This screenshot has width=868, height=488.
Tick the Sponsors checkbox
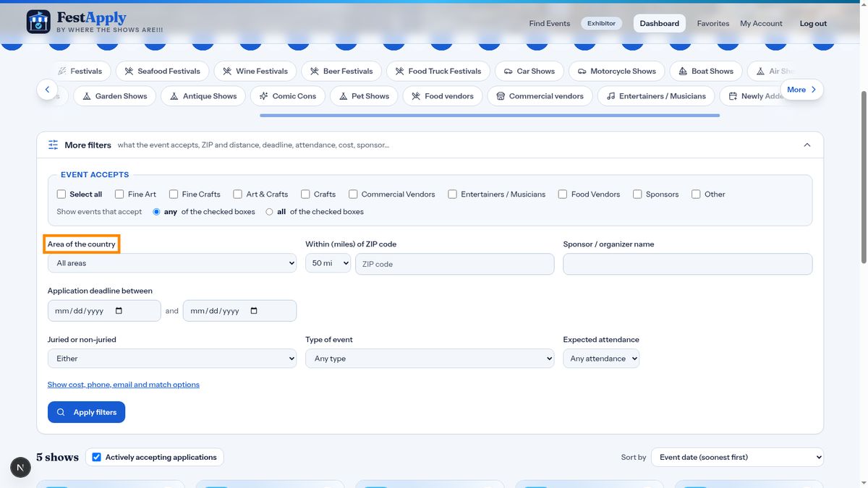coord(637,194)
